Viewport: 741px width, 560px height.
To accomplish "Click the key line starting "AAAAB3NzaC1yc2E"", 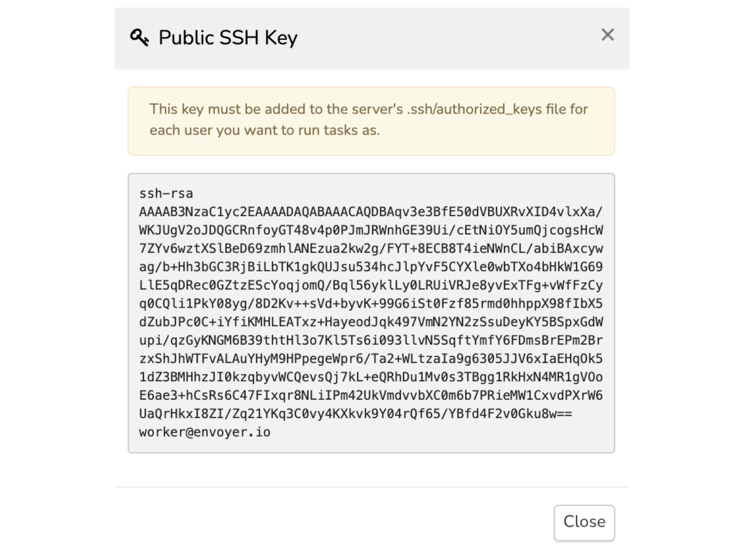I will tap(371, 212).
